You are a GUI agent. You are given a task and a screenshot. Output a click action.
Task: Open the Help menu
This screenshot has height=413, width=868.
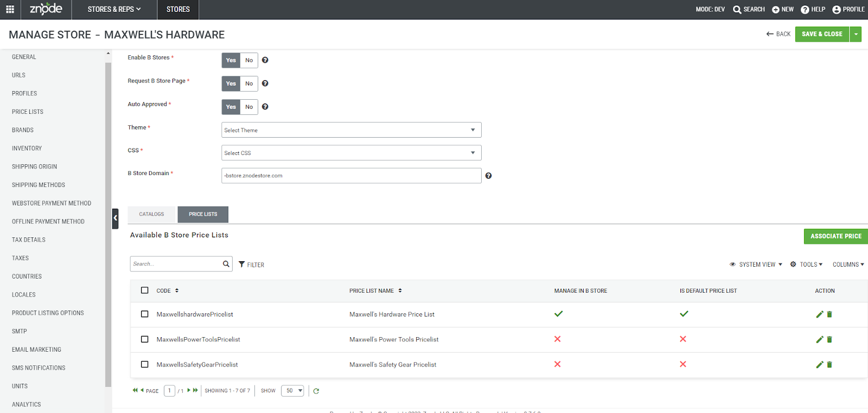[813, 9]
